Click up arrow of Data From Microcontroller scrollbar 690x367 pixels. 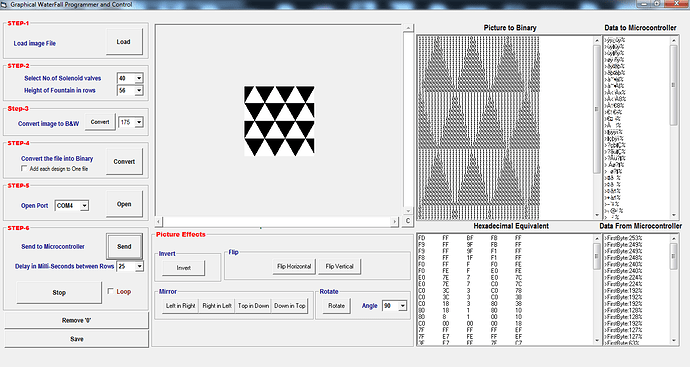pos(674,239)
